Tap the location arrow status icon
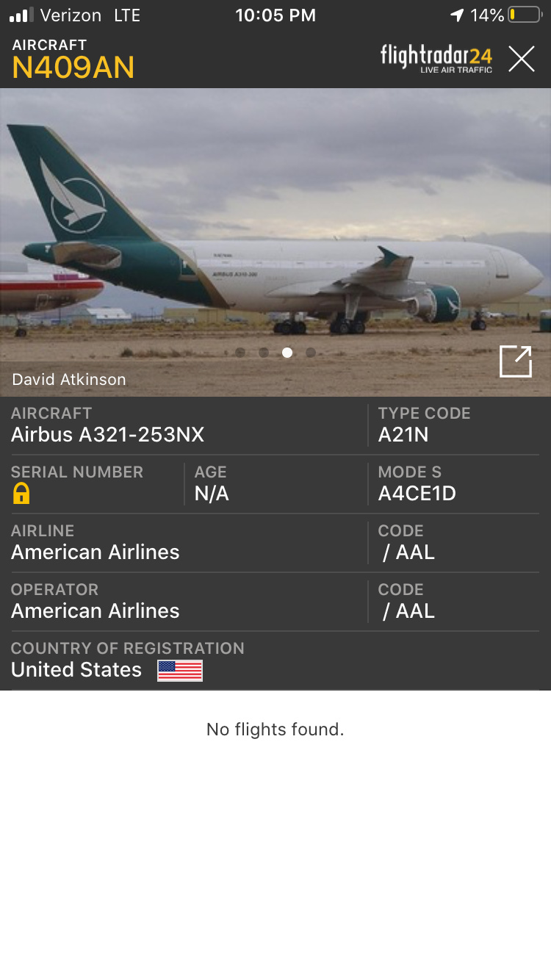551x980 pixels. (x=457, y=15)
